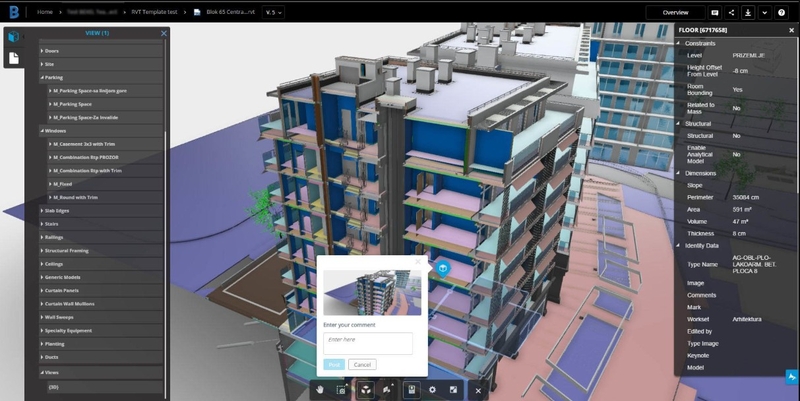Open the comments icon next to Overview
Screen dimensions: 800x401
pos(715,12)
